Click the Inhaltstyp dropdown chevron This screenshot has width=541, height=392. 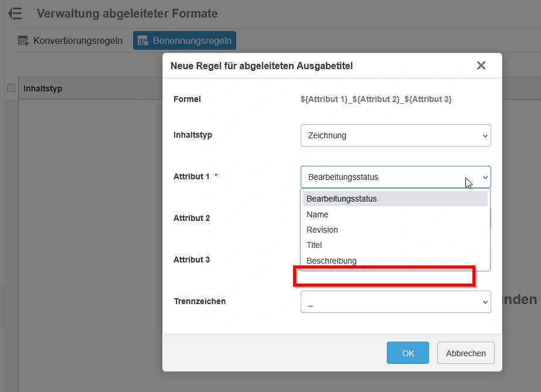485,135
